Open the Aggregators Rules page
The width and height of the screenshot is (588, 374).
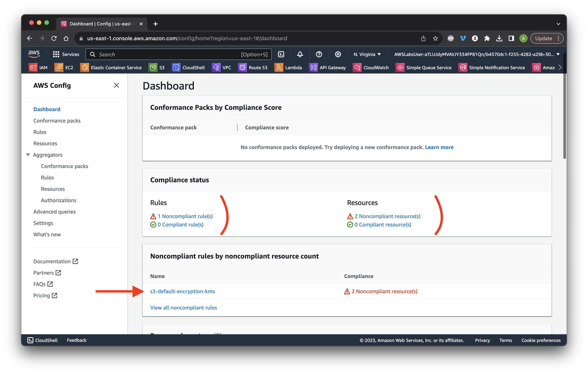47,178
